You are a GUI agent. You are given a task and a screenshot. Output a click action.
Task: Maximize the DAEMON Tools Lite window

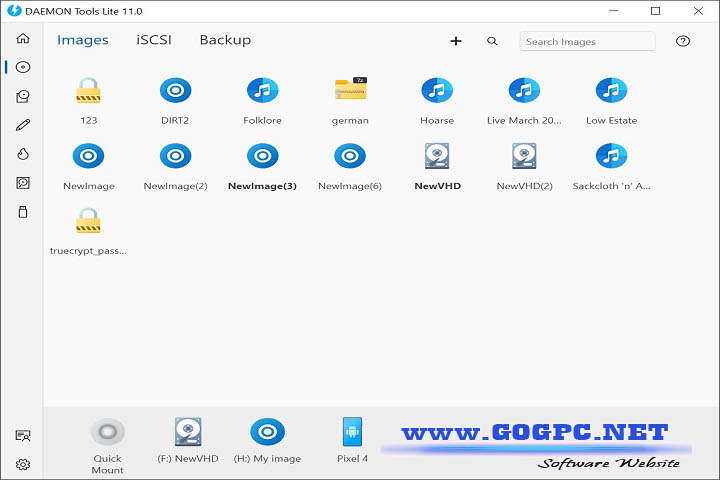[x=656, y=11]
